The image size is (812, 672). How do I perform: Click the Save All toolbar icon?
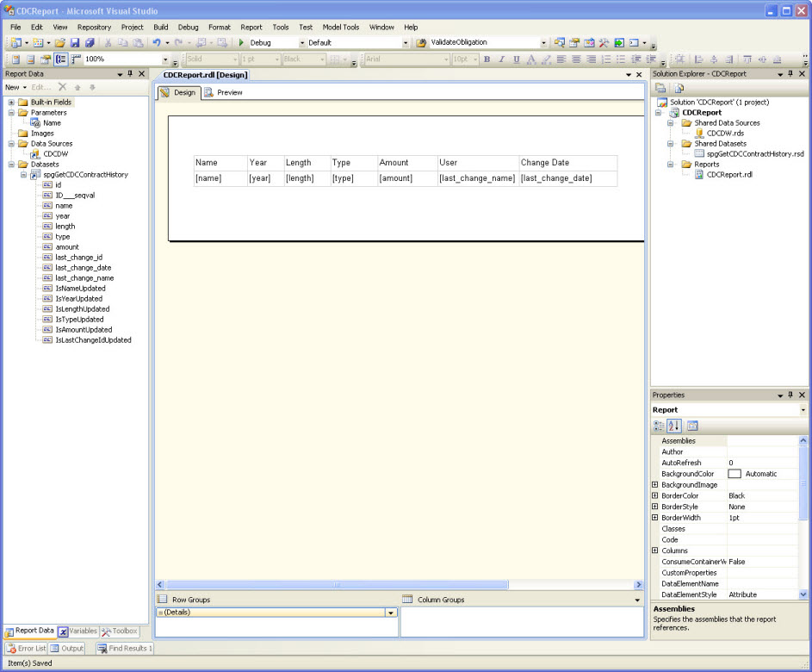click(90, 43)
